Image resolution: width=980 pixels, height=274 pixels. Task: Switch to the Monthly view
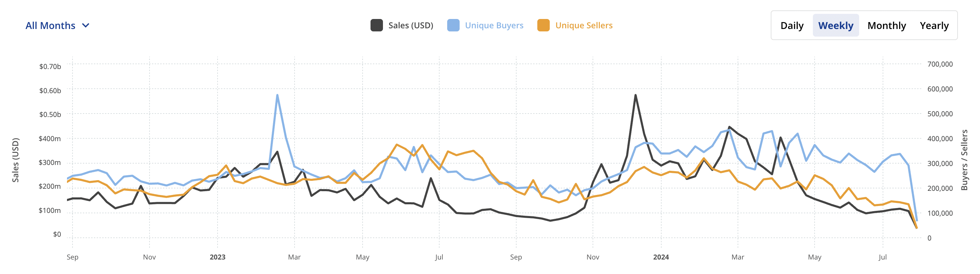pyautogui.click(x=886, y=26)
